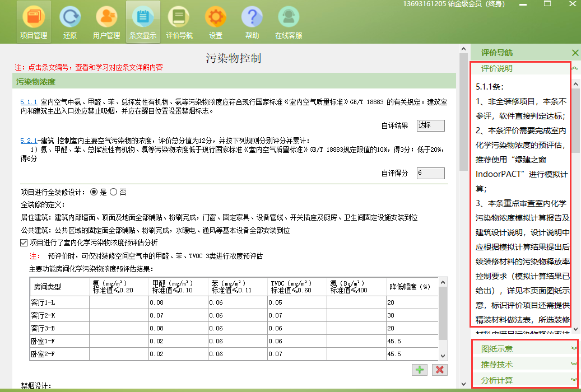Click 降低幅度 value 30 in 客厅2-K row

pos(412,315)
